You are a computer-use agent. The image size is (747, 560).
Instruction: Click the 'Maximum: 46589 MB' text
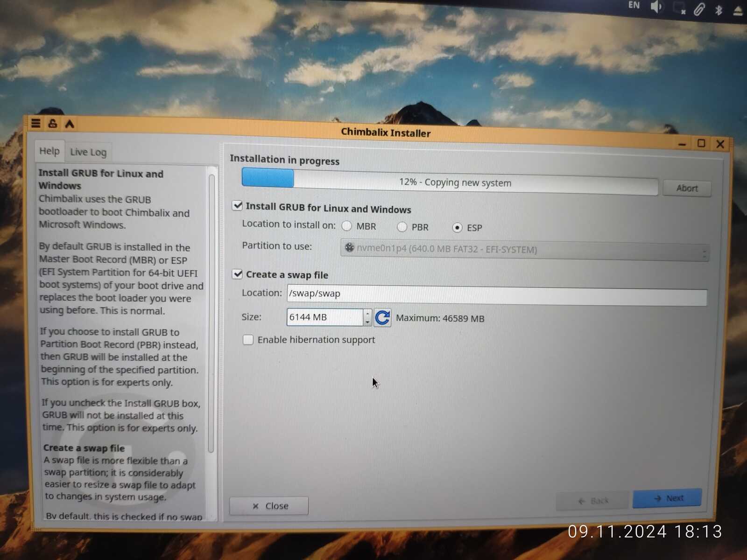[x=440, y=318]
